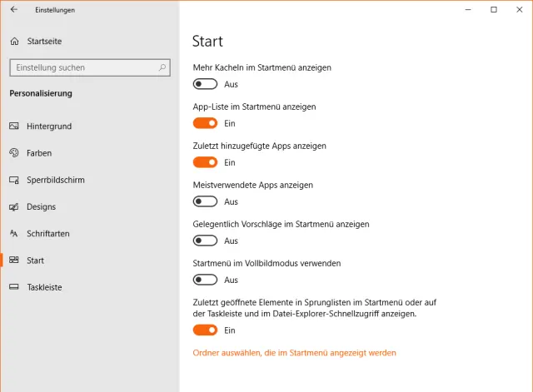Image resolution: width=533 pixels, height=392 pixels.
Task: Open the Start personalization page
Action: point(35,261)
